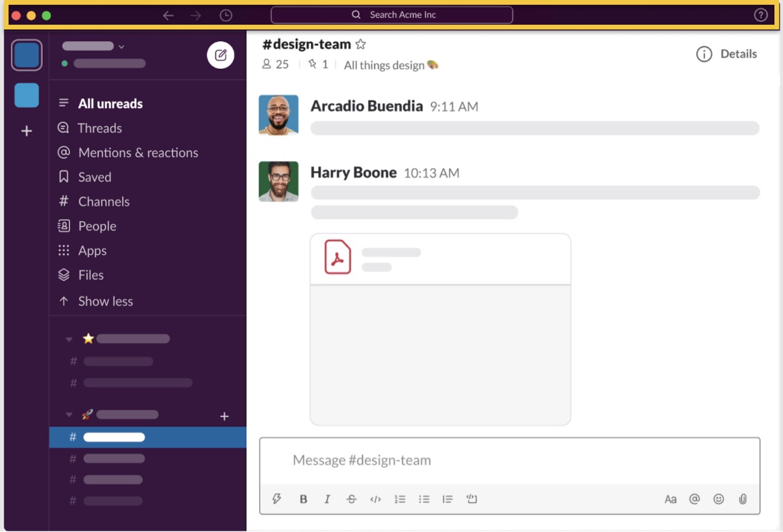783x532 pixels.
Task: Click the compose new message icon
Action: tap(221, 55)
